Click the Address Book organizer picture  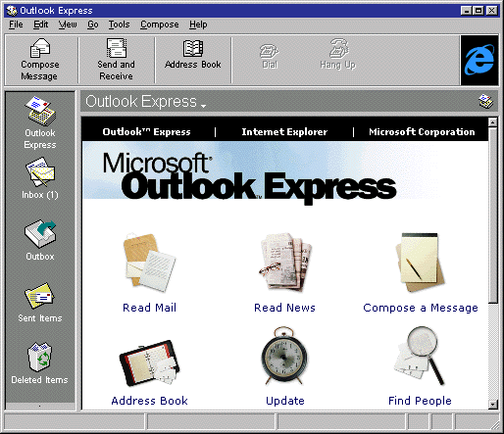point(149,362)
